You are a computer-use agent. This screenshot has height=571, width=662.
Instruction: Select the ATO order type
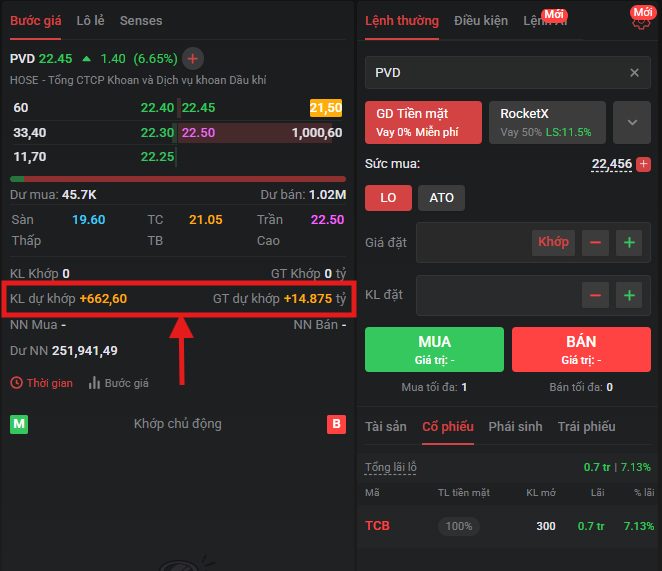pyautogui.click(x=441, y=198)
